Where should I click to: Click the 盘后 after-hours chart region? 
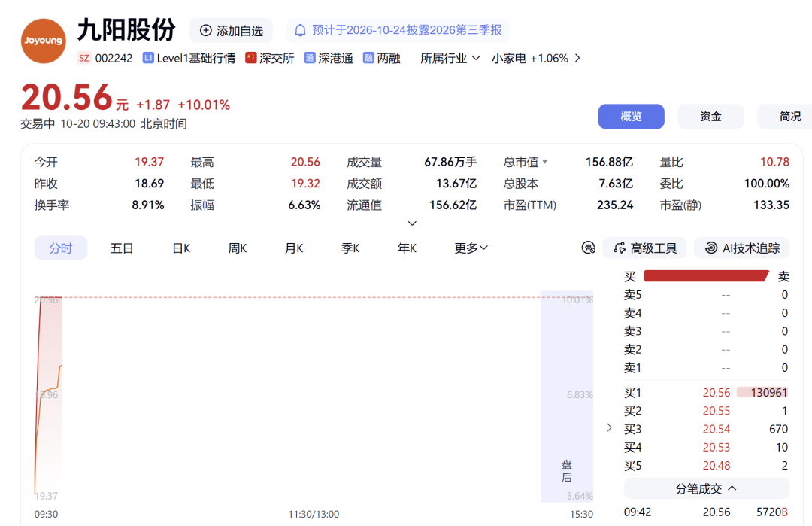click(567, 397)
